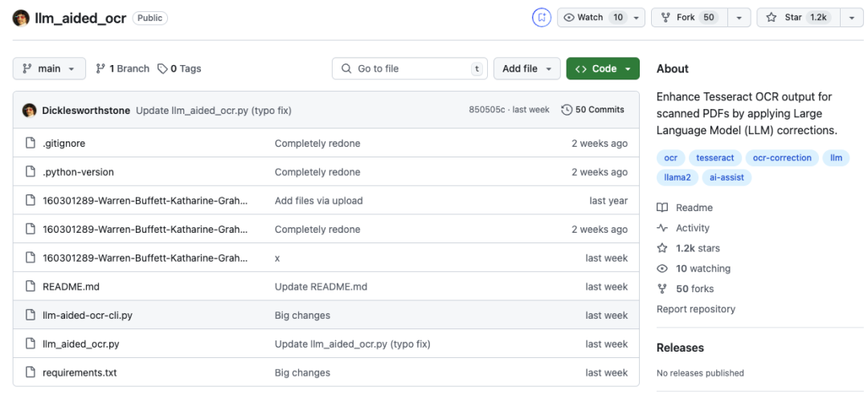Open the 0 Tags link

(x=179, y=69)
